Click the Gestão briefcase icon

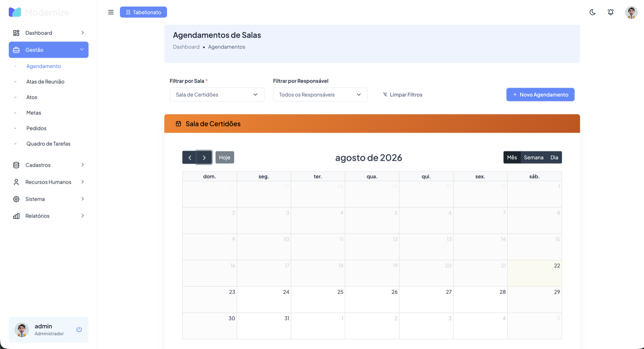click(16, 50)
